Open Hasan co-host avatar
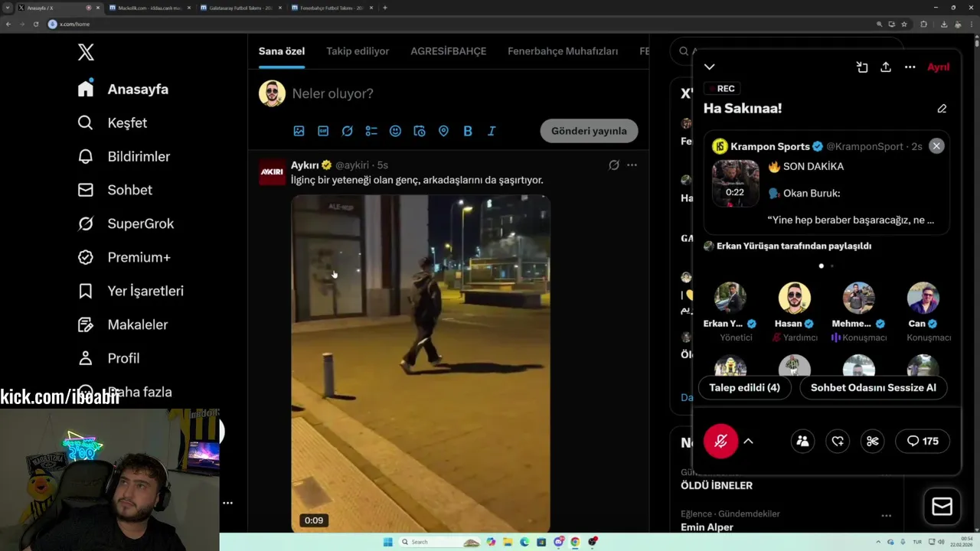Viewport: 980px width, 551px height. click(794, 298)
